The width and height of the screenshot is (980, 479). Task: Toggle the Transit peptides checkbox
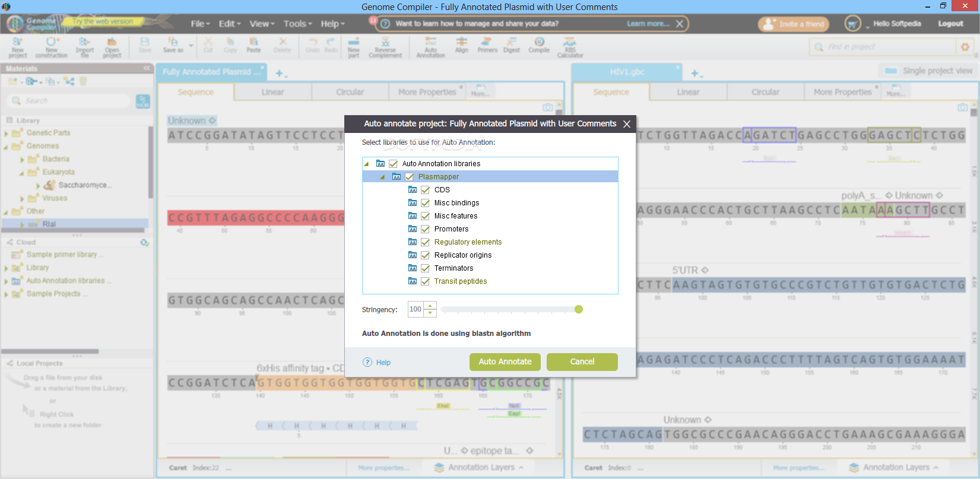[x=425, y=281]
